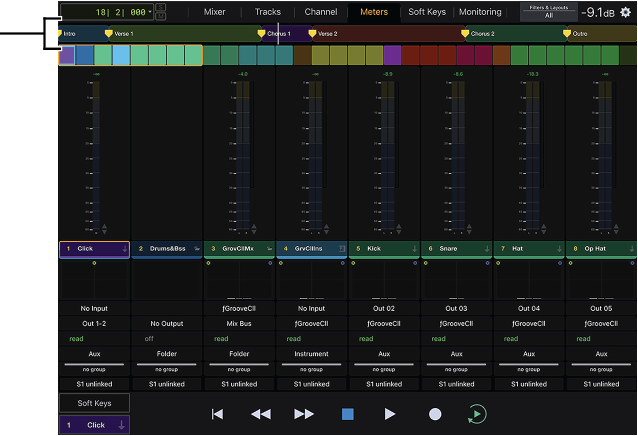Go to the start of the session
638x436 pixels.
(x=217, y=414)
